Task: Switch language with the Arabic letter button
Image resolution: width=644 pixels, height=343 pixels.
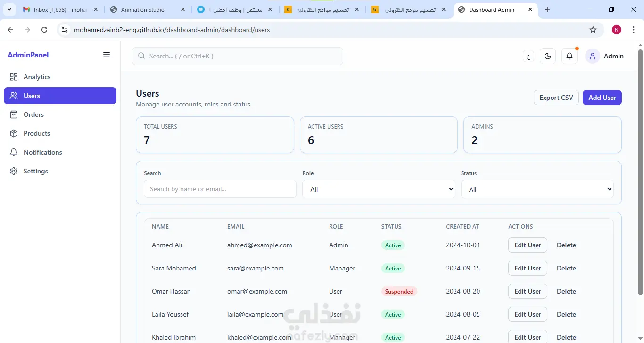Action: (528, 57)
